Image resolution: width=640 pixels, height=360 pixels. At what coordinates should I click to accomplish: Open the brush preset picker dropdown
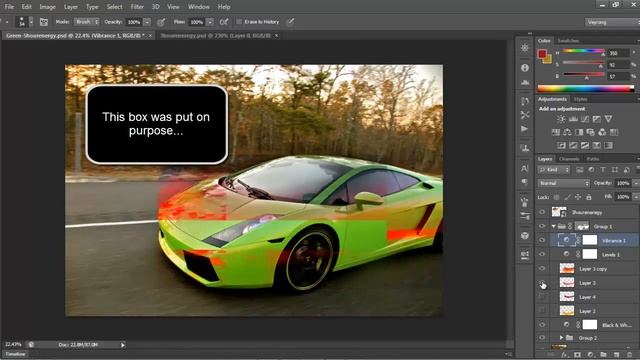pos(31,22)
